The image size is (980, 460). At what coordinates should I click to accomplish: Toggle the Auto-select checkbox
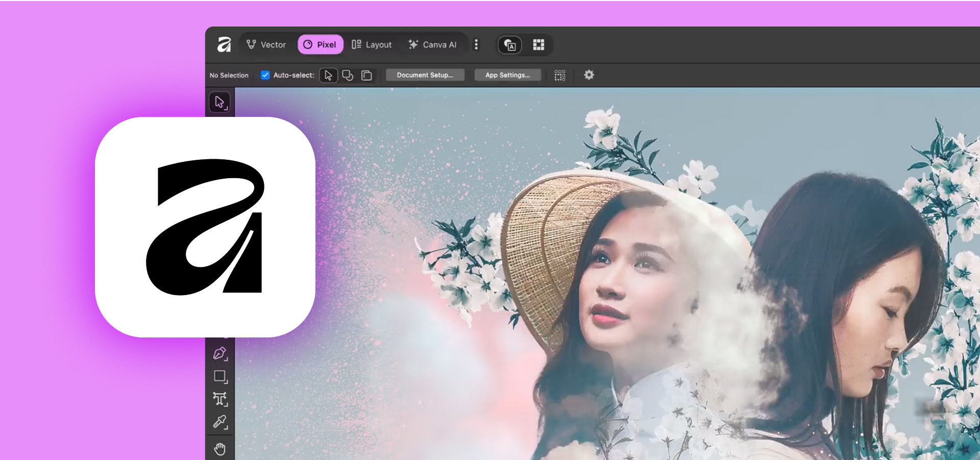pyautogui.click(x=265, y=75)
